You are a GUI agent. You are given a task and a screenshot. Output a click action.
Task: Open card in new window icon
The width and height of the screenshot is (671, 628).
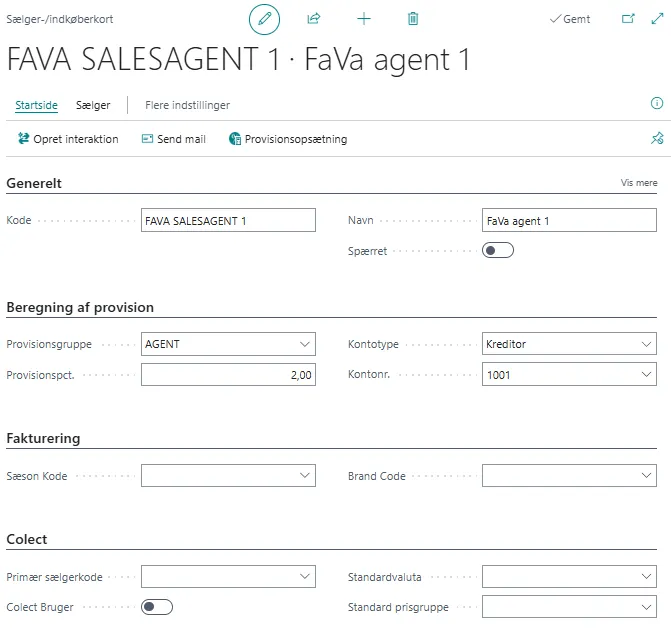tap(628, 19)
